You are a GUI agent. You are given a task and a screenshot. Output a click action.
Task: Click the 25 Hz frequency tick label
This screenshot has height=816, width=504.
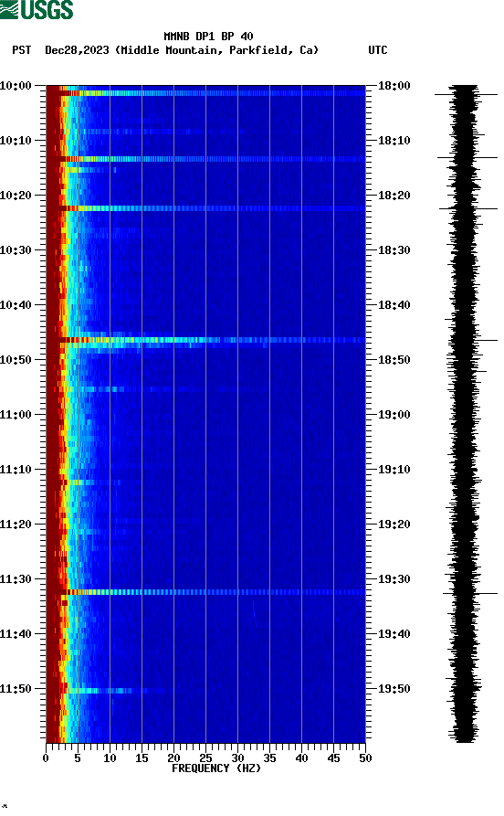[205, 758]
